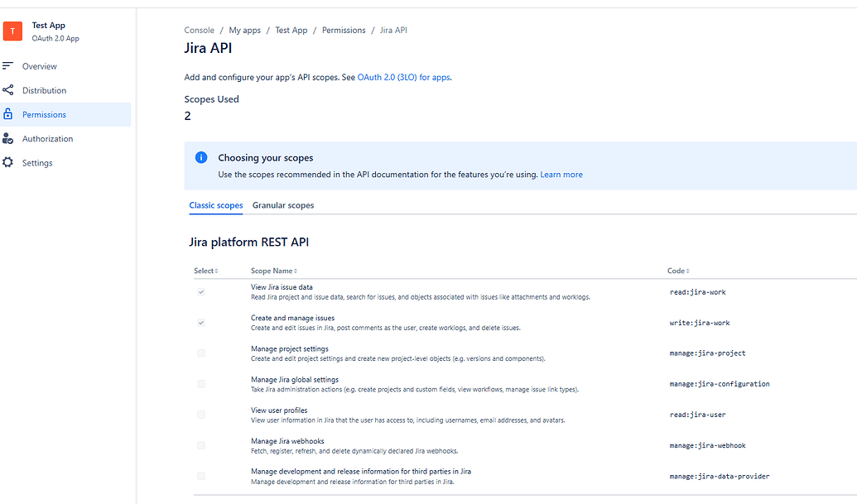Toggle sorting on the Scope Name column

pos(296,271)
